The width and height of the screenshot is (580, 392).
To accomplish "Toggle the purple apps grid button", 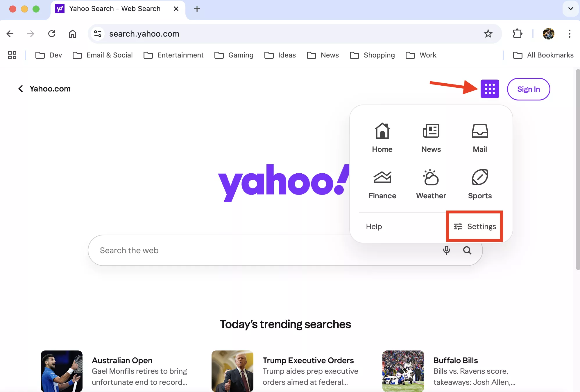I will coord(490,89).
